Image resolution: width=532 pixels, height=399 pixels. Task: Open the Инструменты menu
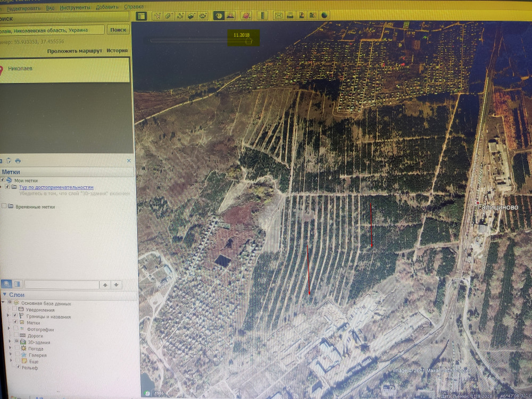coord(74,8)
